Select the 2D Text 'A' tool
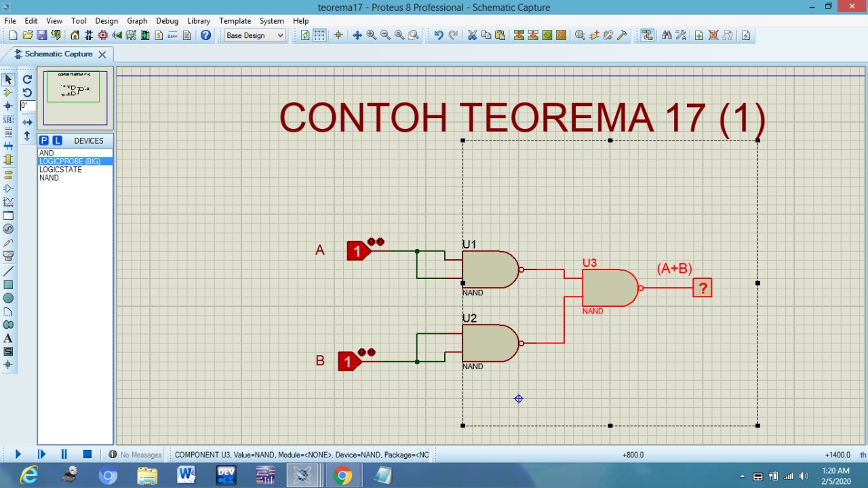The width and height of the screenshot is (868, 488). tap(8, 338)
